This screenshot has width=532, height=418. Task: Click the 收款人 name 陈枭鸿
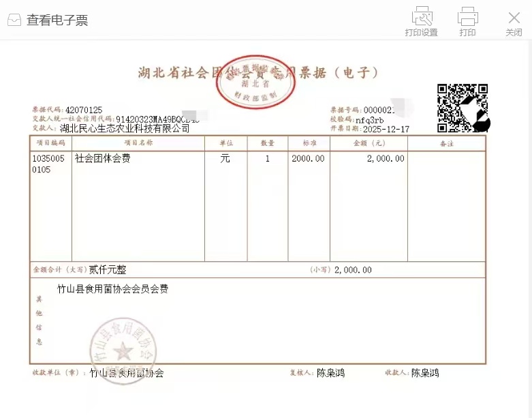tap(425, 373)
